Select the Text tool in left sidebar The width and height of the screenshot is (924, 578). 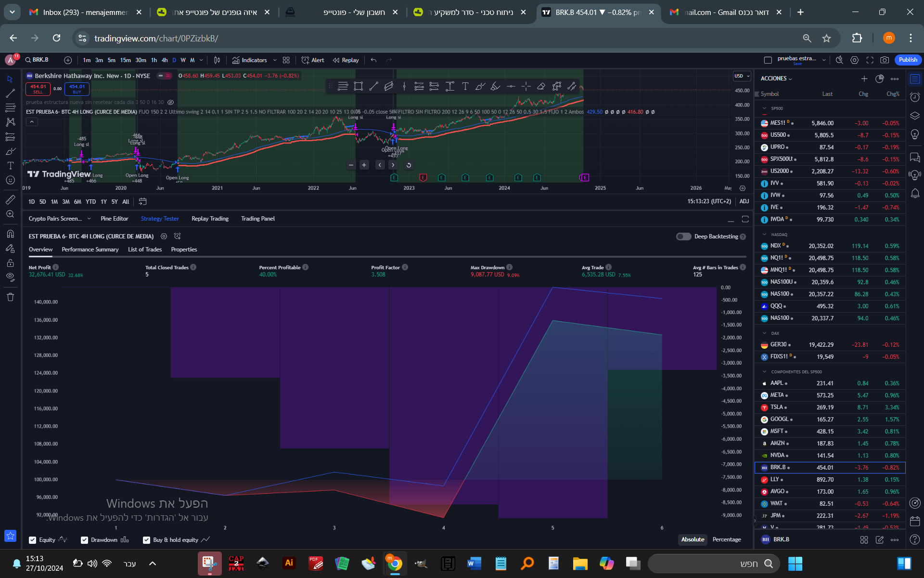10,166
